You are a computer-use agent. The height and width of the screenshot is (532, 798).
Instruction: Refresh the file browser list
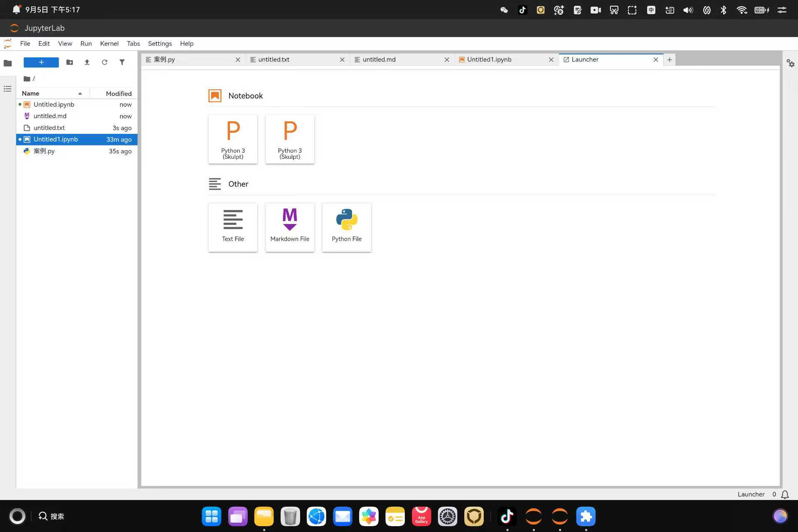105,62
